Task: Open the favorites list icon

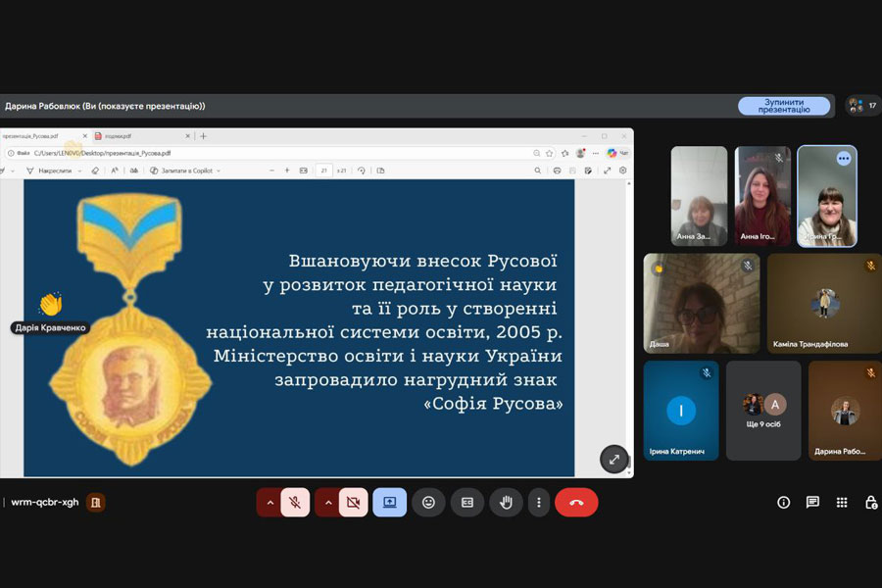Action: point(564,153)
